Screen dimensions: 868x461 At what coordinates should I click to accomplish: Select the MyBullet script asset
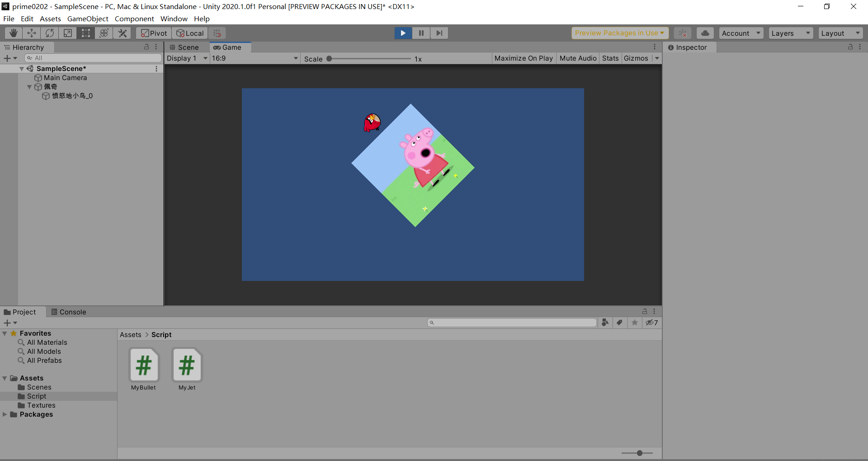144,370
